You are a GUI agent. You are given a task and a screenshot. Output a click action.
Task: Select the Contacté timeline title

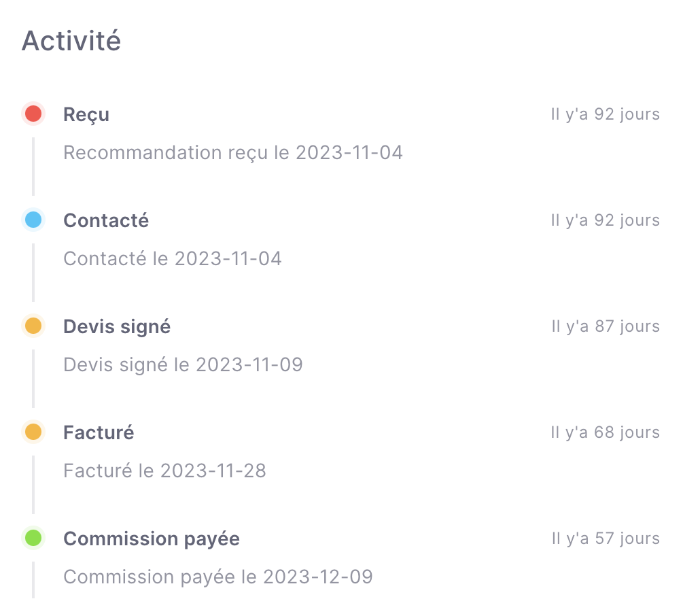pyautogui.click(x=106, y=220)
